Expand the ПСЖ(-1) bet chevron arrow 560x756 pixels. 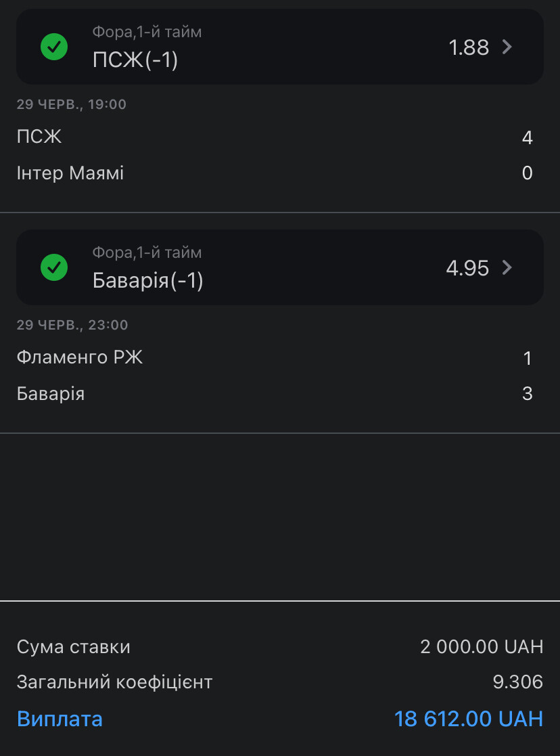tap(507, 47)
